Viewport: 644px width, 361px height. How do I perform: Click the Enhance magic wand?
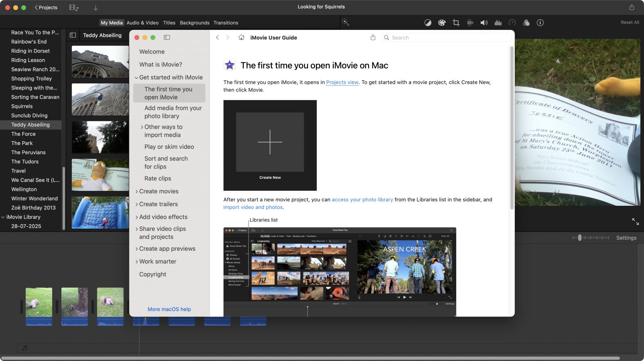coord(346,22)
